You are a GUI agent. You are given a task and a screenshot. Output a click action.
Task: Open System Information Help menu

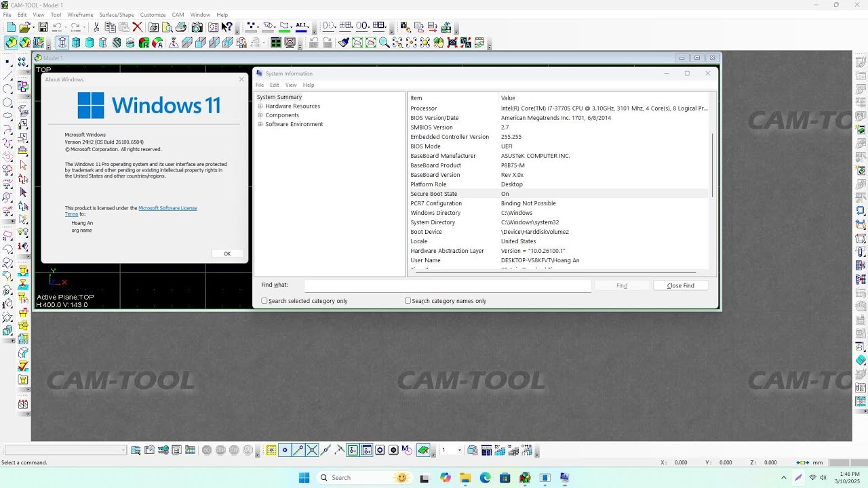tap(309, 85)
